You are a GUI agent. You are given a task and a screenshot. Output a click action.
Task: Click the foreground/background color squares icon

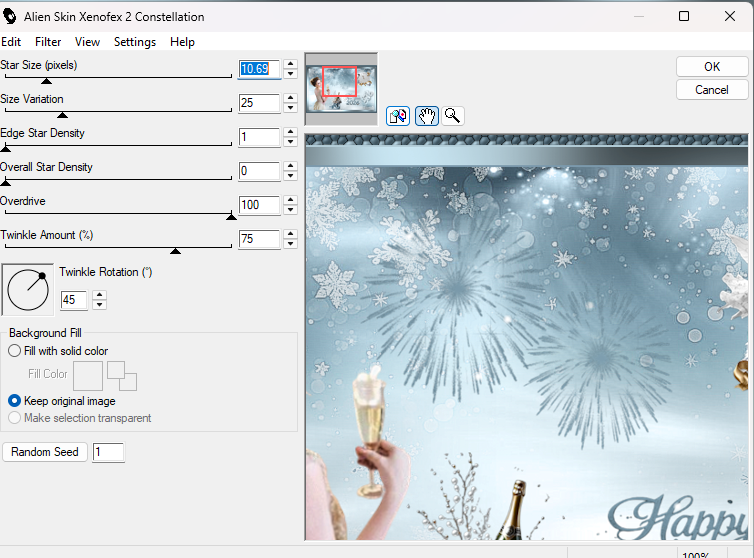pos(121,375)
